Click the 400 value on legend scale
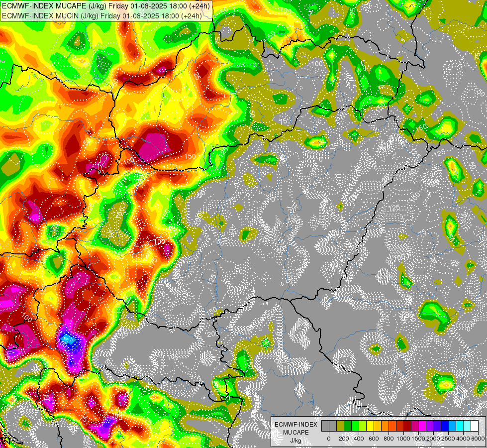This screenshot has width=487, height=448. coord(359,439)
